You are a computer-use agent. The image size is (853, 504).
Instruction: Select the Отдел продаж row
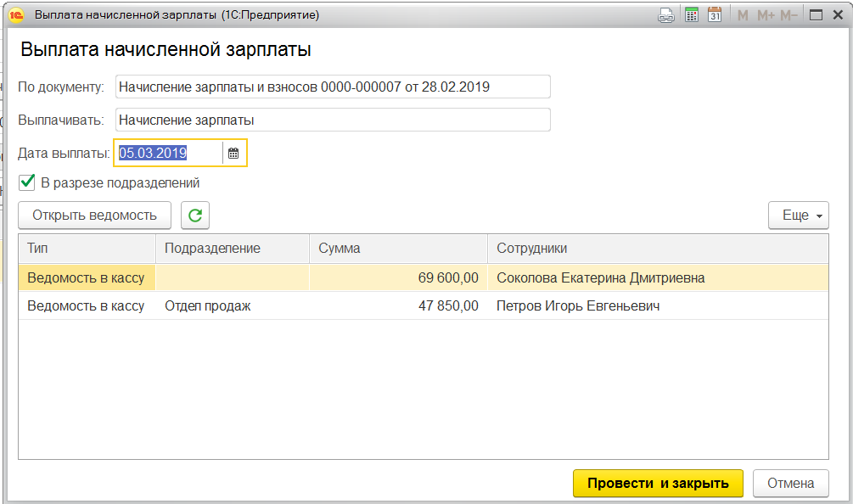click(x=208, y=305)
